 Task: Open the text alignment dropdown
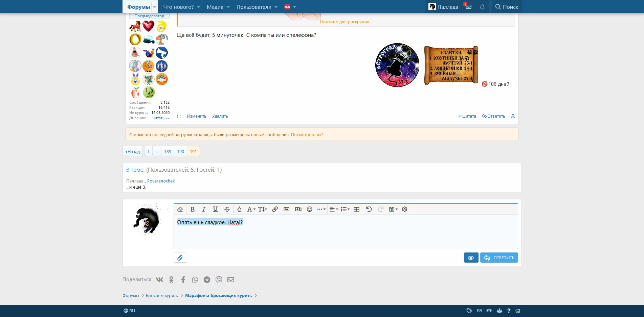pyautogui.click(x=334, y=209)
